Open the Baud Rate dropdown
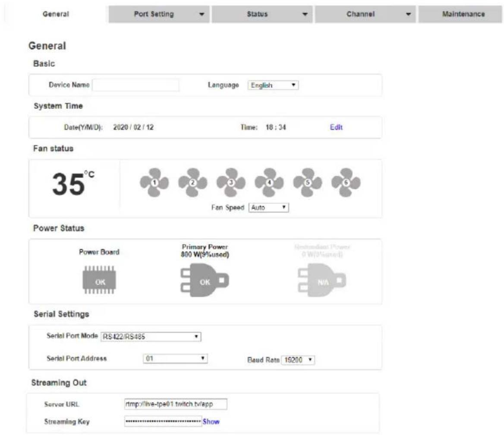This screenshot has width=504, height=435. 298,360
